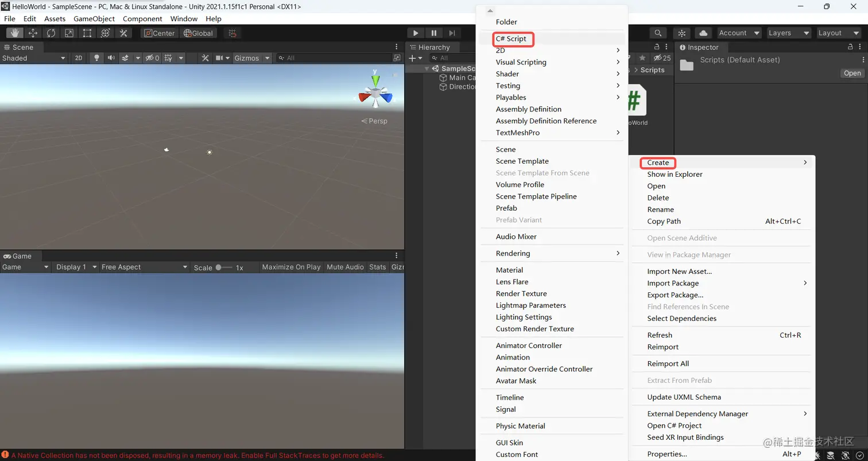Open the Game/Simulator view dropdown
This screenshot has width=868, height=461.
(26, 267)
